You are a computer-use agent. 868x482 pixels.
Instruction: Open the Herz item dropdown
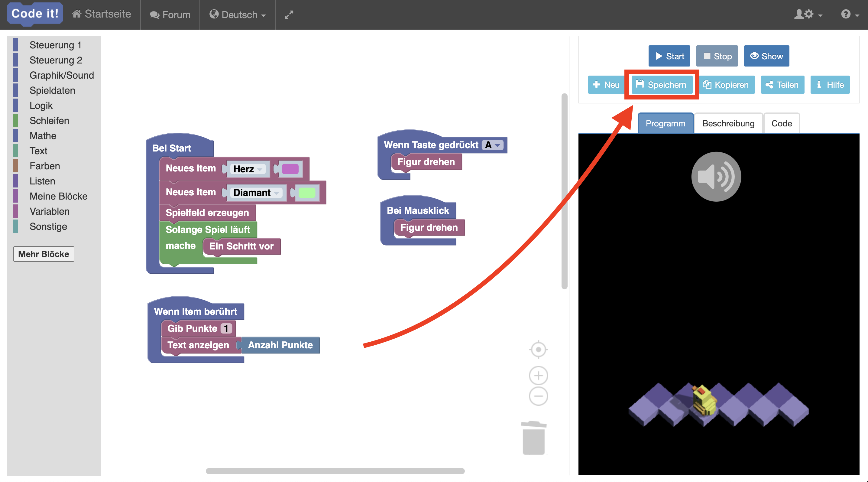click(249, 169)
